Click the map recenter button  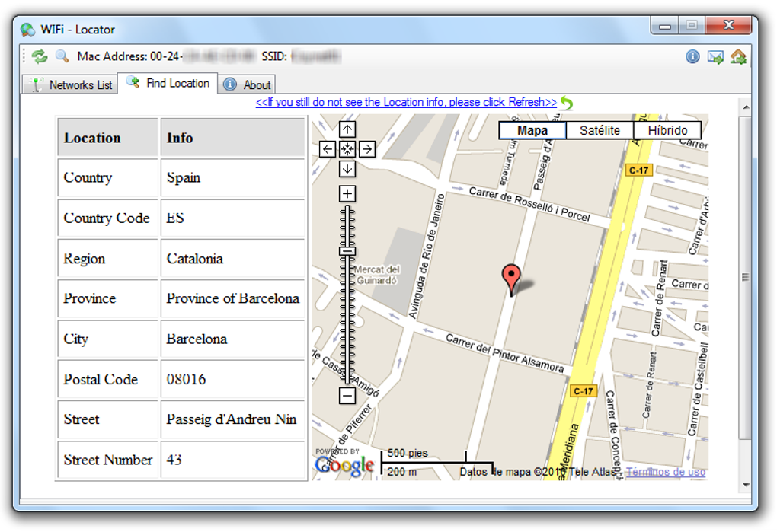pyautogui.click(x=347, y=149)
